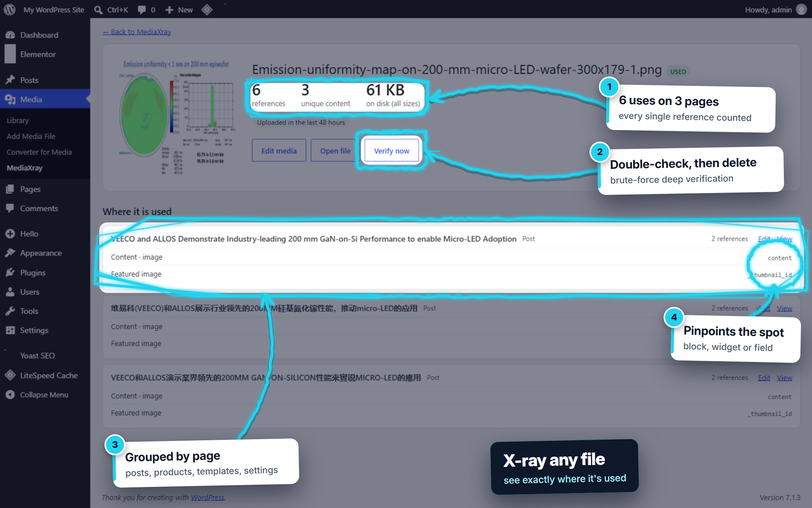This screenshot has width=812, height=508.
Task: Select MediaXray submenu item
Action: pyautogui.click(x=24, y=168)
